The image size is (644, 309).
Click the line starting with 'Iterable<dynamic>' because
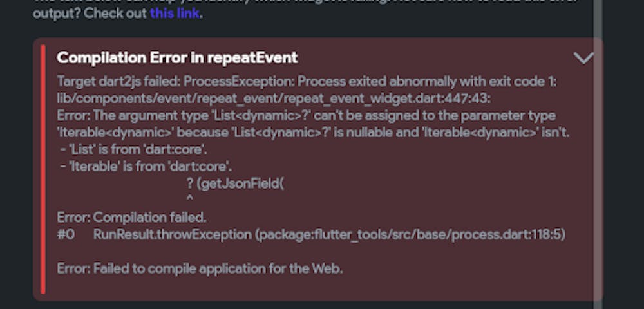click(x=313, y=133)
